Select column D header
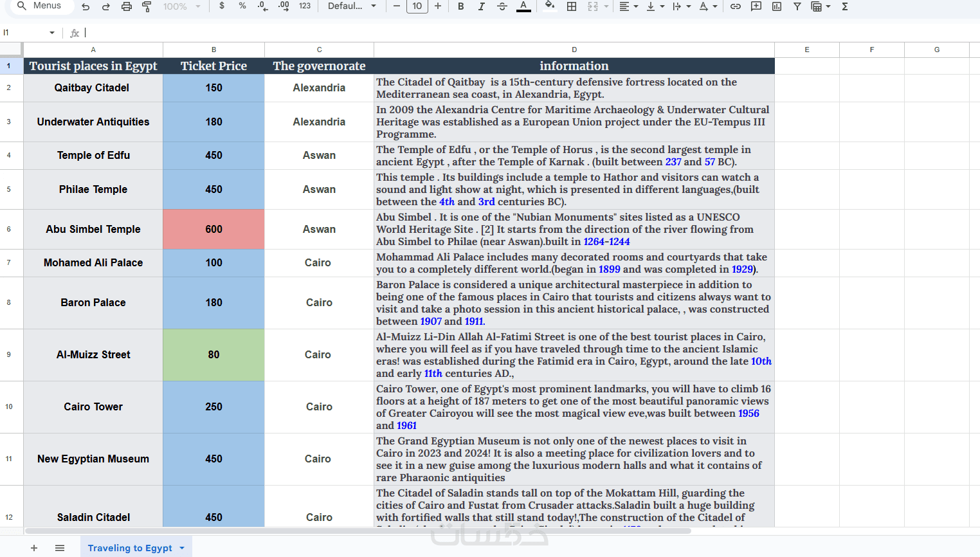The image size is (980, 557). click(x=574, y=50)
